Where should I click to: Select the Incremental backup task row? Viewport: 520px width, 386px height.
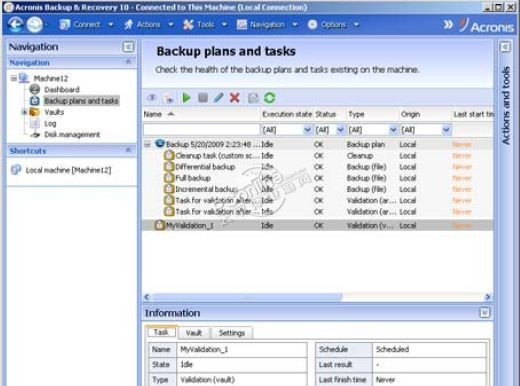(318, 189)
